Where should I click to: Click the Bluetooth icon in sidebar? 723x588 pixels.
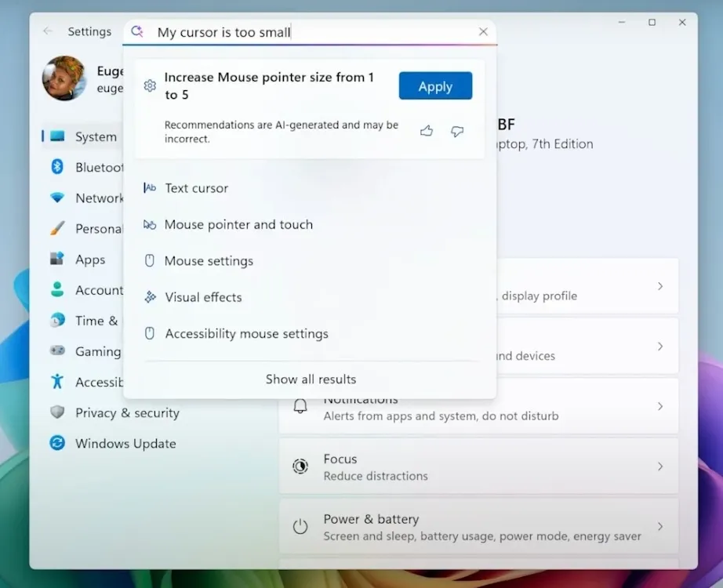point(57,167)
